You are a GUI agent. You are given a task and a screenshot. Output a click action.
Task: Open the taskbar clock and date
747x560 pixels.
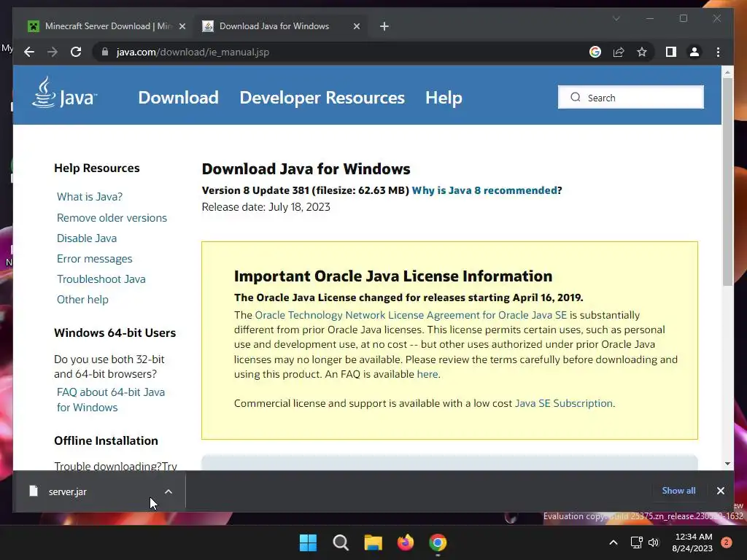click(692, 542)
